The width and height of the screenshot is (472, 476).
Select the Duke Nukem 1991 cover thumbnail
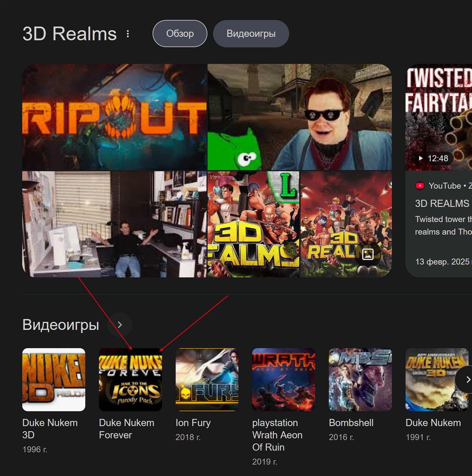point(437,380)
